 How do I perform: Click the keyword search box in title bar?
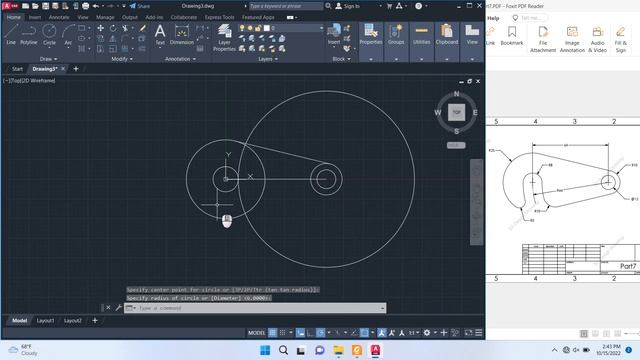coord(285,6)
